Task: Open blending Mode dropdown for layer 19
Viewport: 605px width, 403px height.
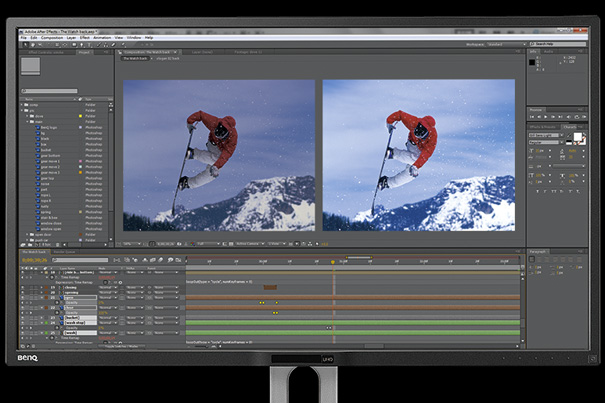Action: pos(108,287)
